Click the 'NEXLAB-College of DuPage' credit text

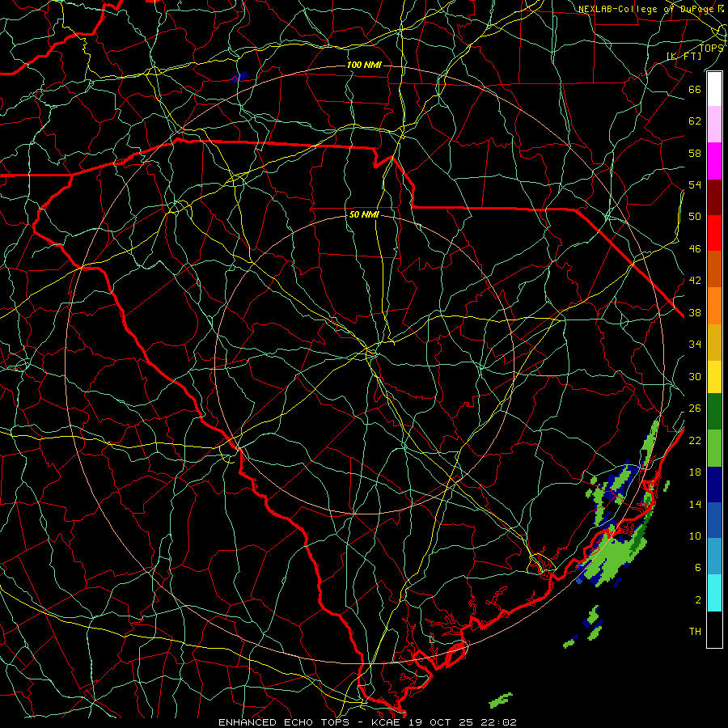point(646,9)
